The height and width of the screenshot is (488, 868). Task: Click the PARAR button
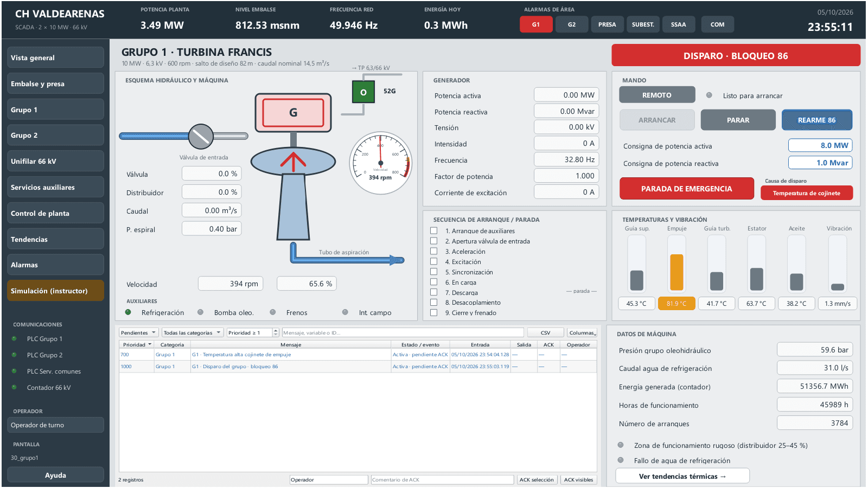pos(738,120)
